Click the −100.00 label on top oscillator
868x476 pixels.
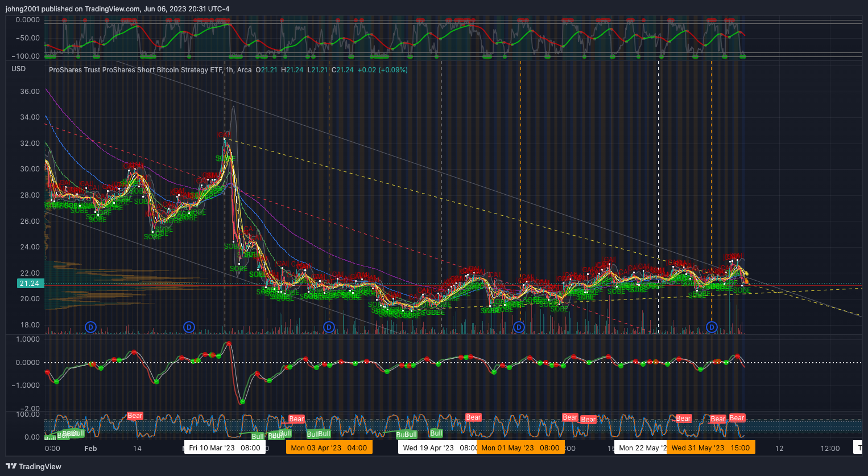[26, 56]
